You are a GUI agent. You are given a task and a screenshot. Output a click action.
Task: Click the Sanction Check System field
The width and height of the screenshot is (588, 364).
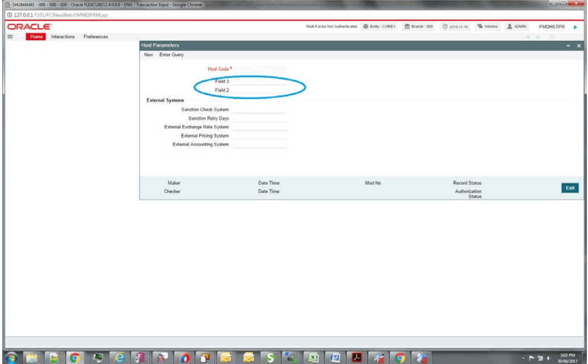259,110
